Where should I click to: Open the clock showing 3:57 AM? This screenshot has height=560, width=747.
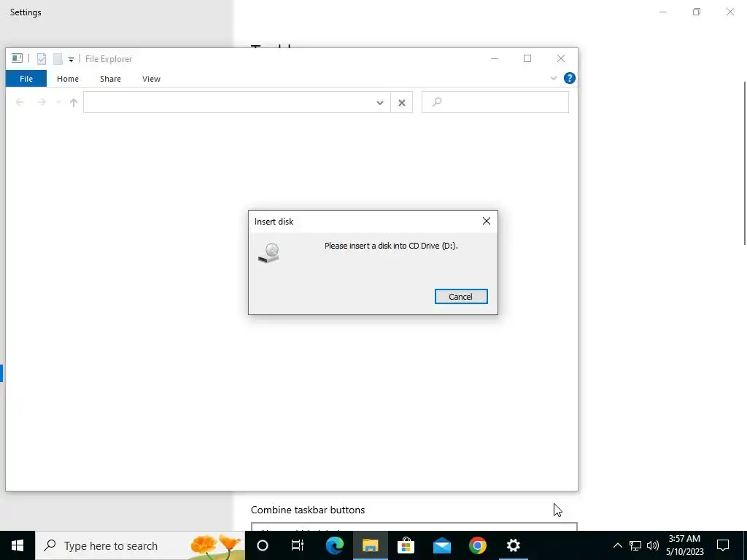(684, 545)
